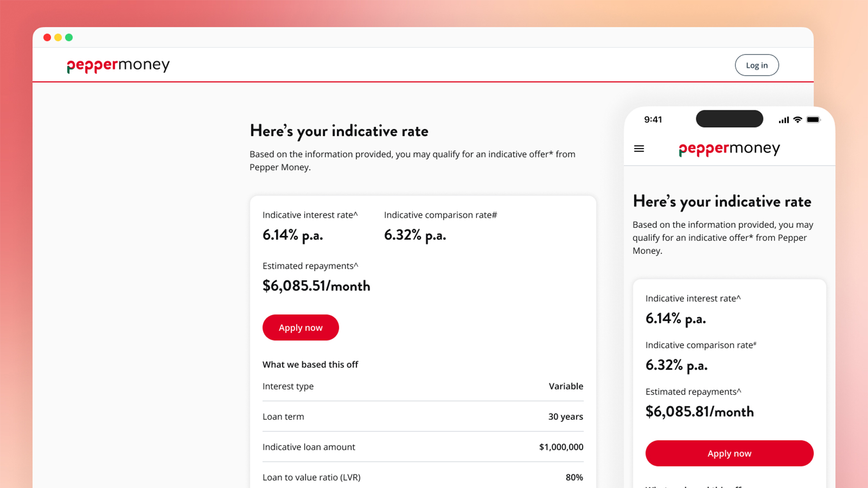
Task: Click the Loan to value ratio 80% row
Action: [423, 477]
